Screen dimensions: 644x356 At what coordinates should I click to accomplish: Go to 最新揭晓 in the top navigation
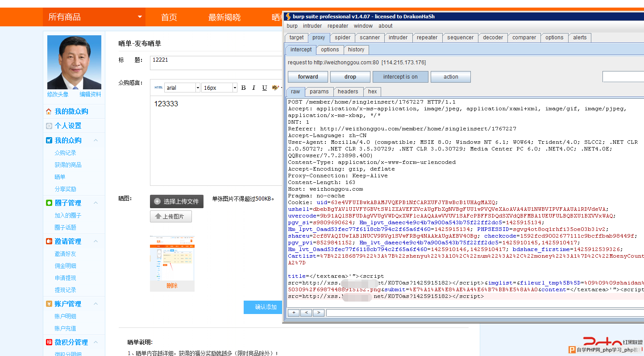(224, 17)
